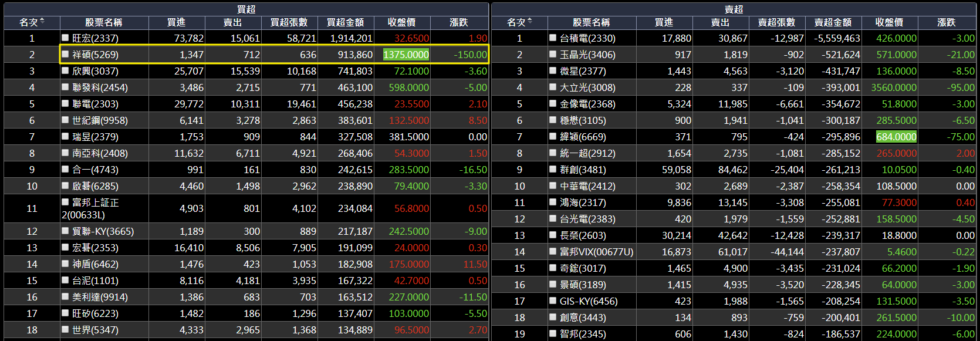The image size is (980, 341).
Task: Check the box beside 鴻海(2317)
Action: [x=553, y=202]
